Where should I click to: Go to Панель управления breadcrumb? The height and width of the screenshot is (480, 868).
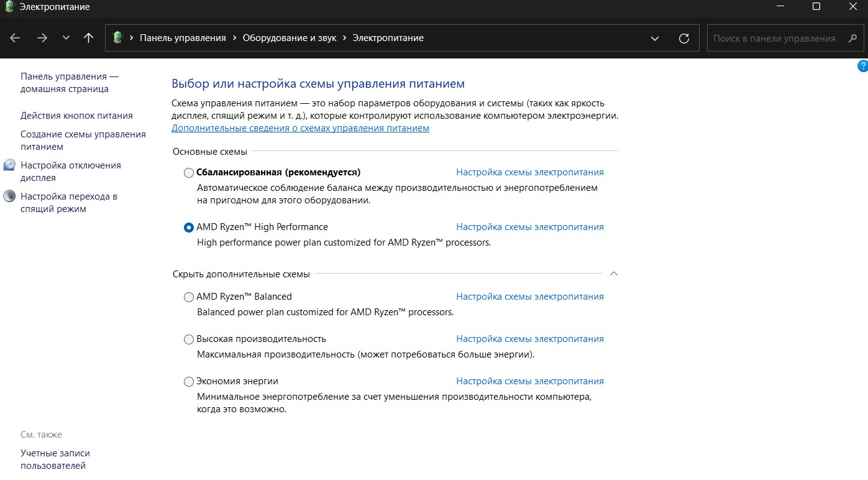183,38
